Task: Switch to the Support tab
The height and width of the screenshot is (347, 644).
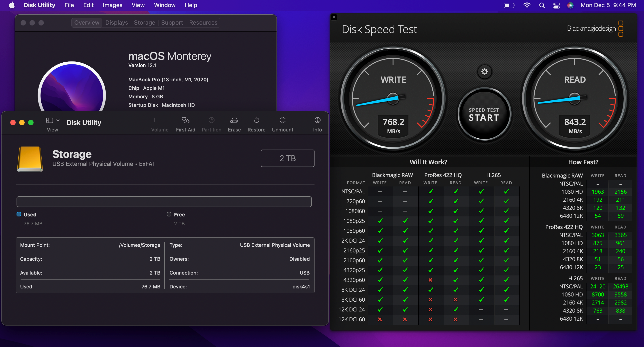Action: click(x=172, y=23)
